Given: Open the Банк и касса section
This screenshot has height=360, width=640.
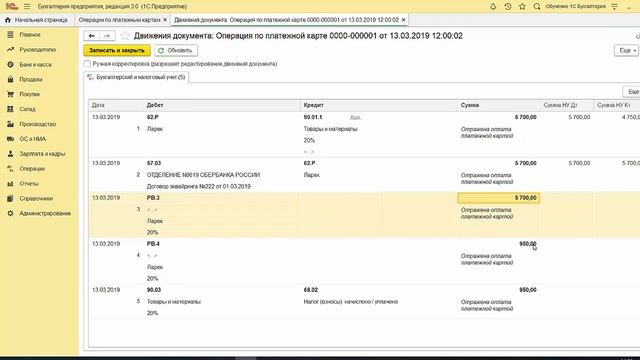Looking at the screenshot, I should tap(36, 64).
